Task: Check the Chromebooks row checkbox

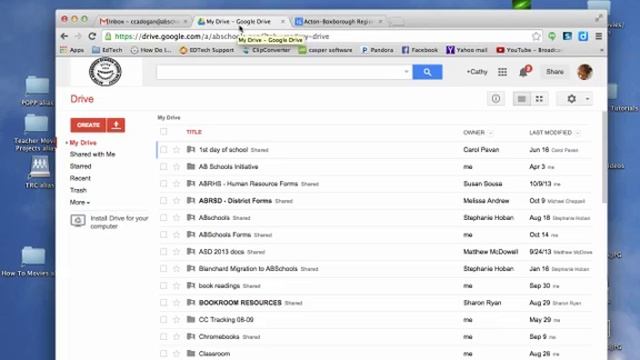Action: click(x=163, y=336)
